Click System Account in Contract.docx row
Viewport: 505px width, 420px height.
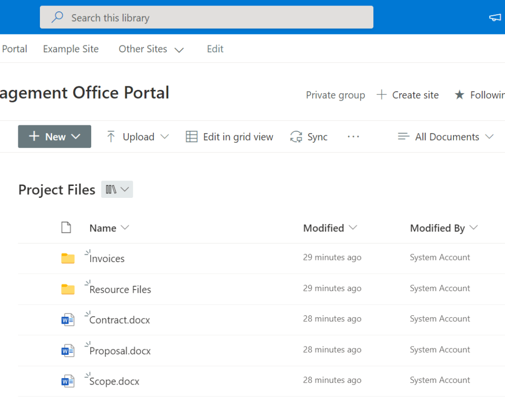(x=440, y=319)
